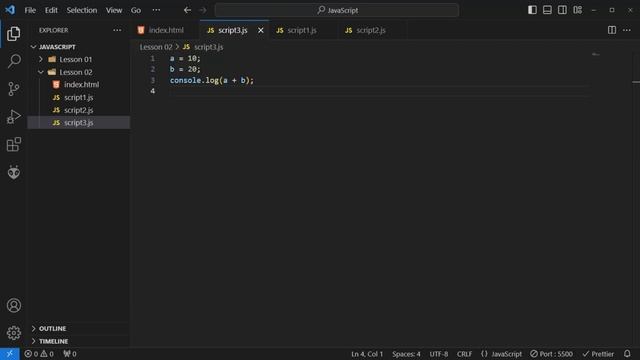Screen dimensions: 640x360
Task: Open the View menu
Action: tap(114, 10)
